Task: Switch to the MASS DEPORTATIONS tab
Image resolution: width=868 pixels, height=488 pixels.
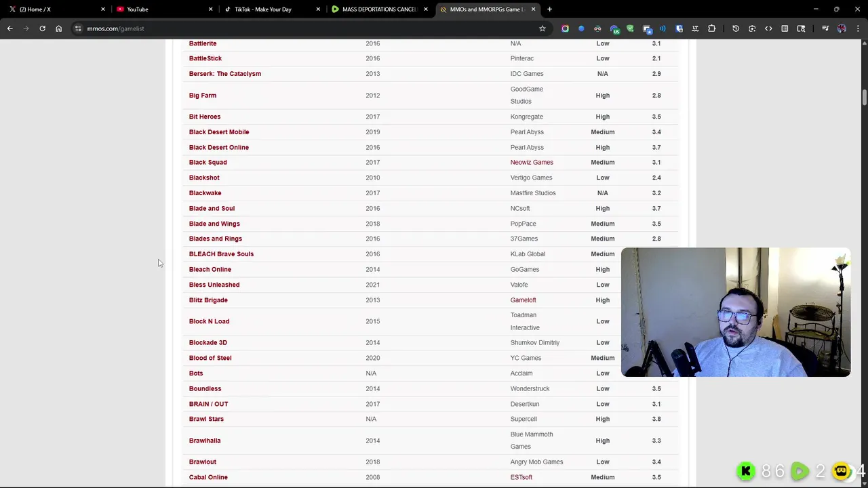Action: pos(379,9)
